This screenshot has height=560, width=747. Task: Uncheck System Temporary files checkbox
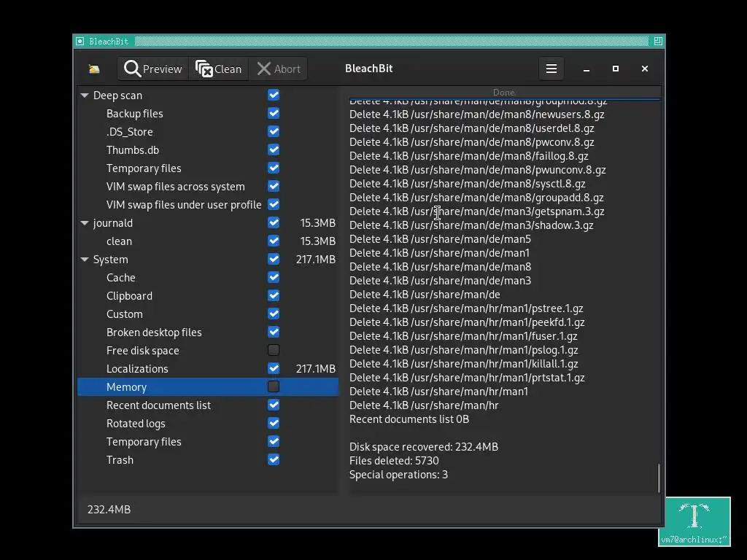(x=274, y=441)
